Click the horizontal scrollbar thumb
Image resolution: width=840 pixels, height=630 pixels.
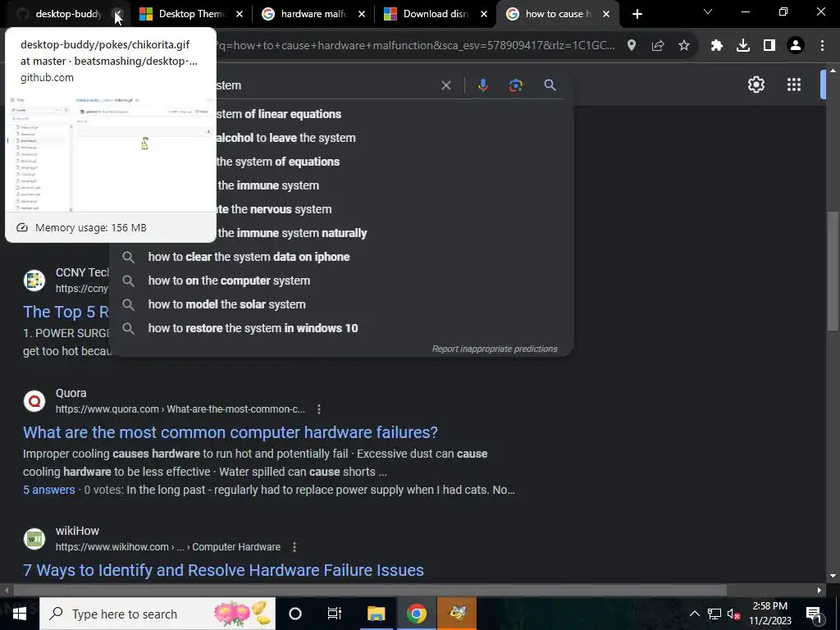(370, 590)
